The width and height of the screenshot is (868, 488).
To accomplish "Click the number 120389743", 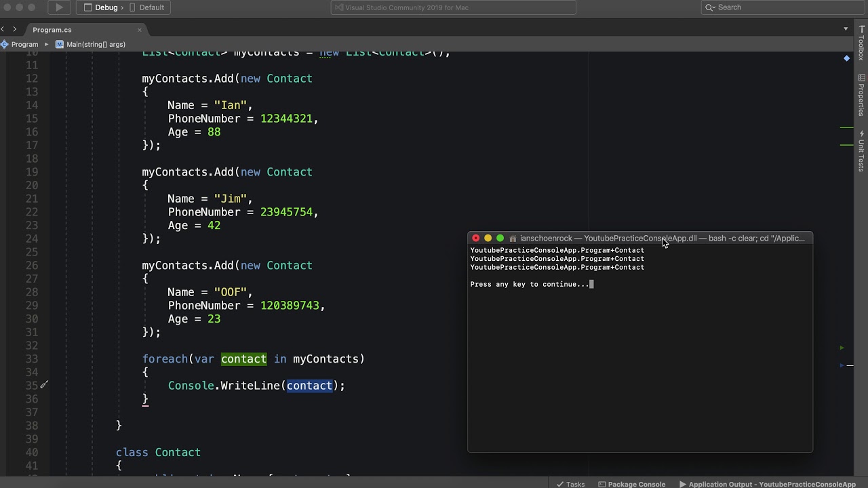I will pos(290,306).
